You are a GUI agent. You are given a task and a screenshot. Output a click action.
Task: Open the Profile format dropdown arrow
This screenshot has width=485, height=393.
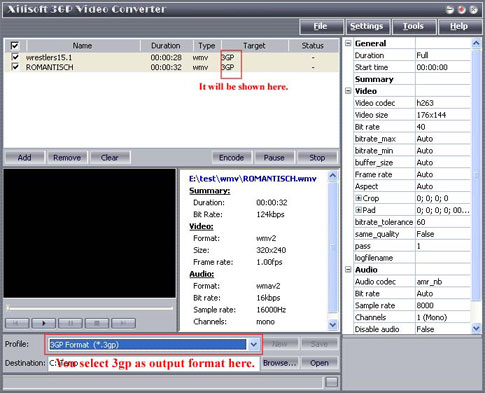click(254, 344)
